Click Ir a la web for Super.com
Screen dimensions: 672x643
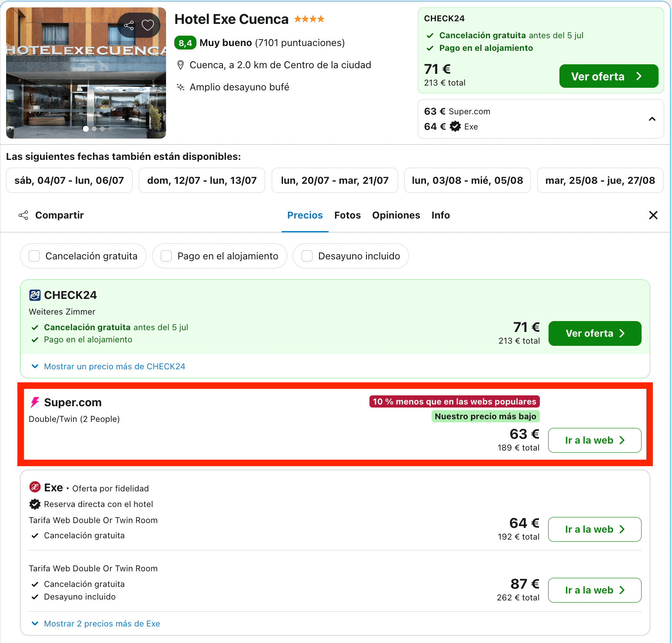[x=595, y=440]
